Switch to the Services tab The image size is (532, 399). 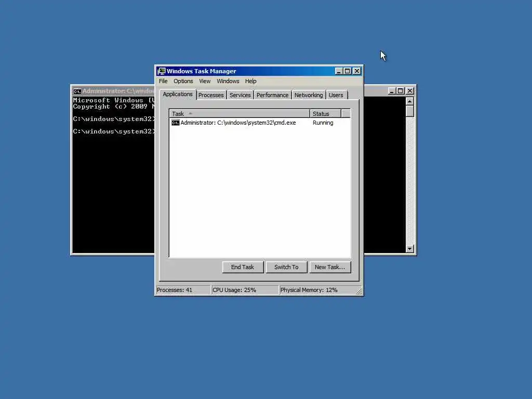point(240,96)
